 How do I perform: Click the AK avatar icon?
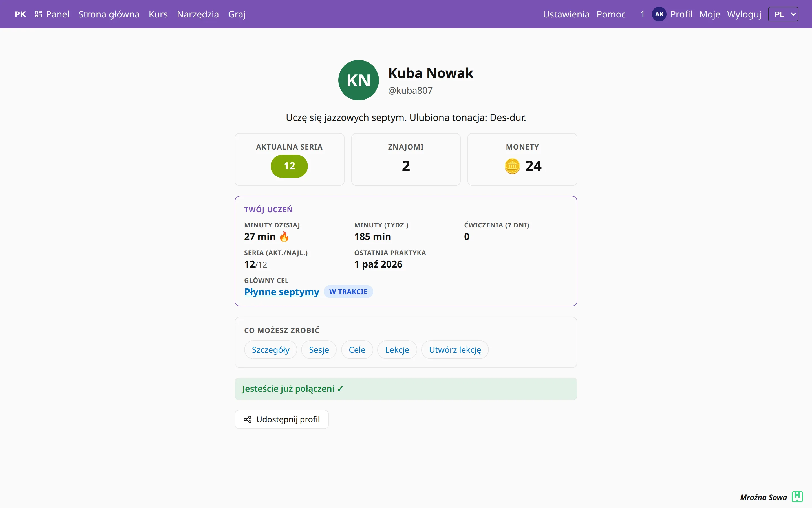pos(659,14)
